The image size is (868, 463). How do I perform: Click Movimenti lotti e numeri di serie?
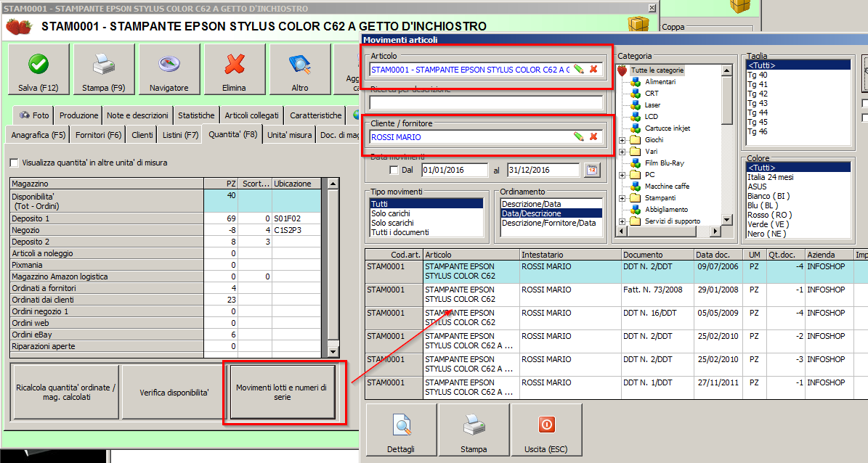[x=282, y=392]
